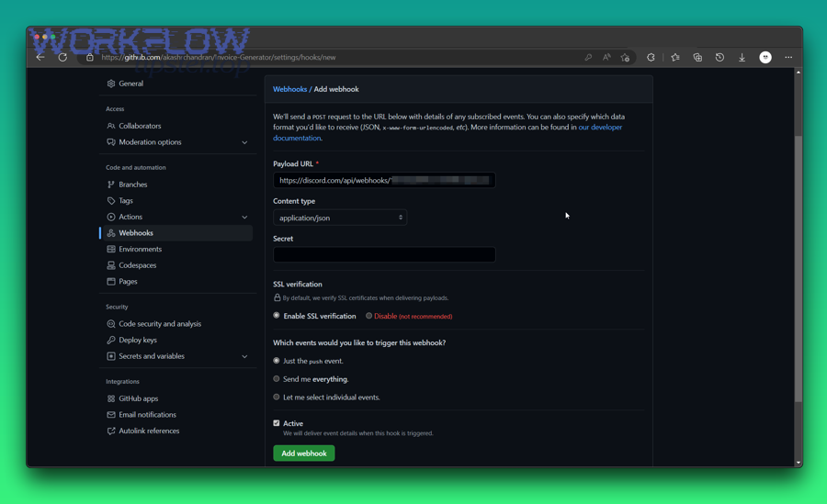
Task: Add page to favorites star icon
Action: (x=625, y=57)
